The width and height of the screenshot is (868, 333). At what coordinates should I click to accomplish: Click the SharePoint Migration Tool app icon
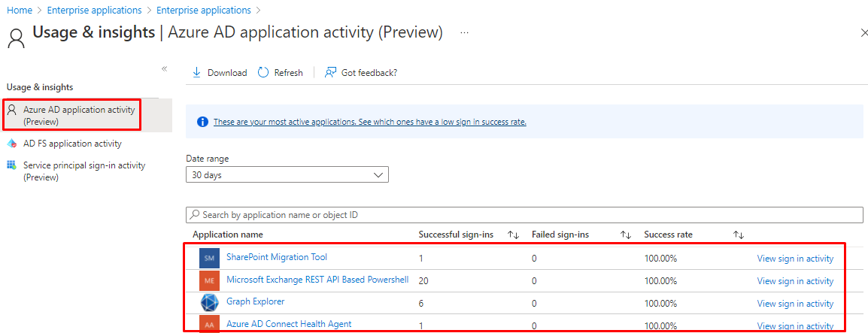click(209, 258)
